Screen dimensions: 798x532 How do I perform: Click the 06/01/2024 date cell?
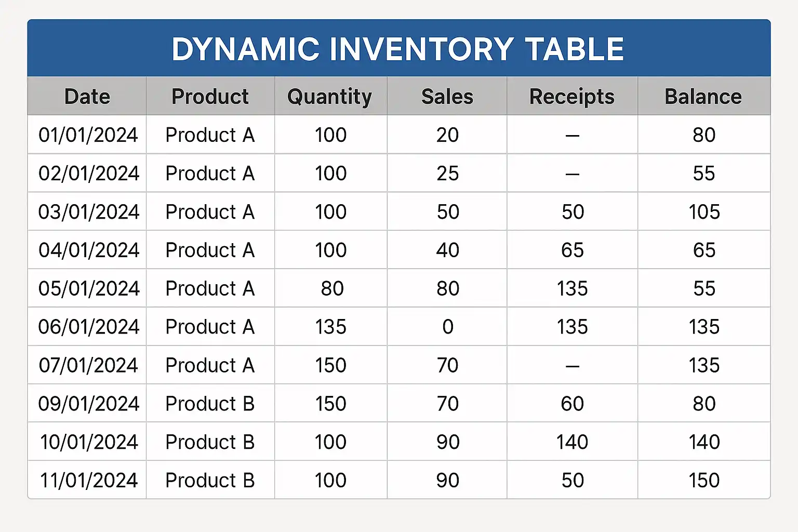click(x=88, y=327)
